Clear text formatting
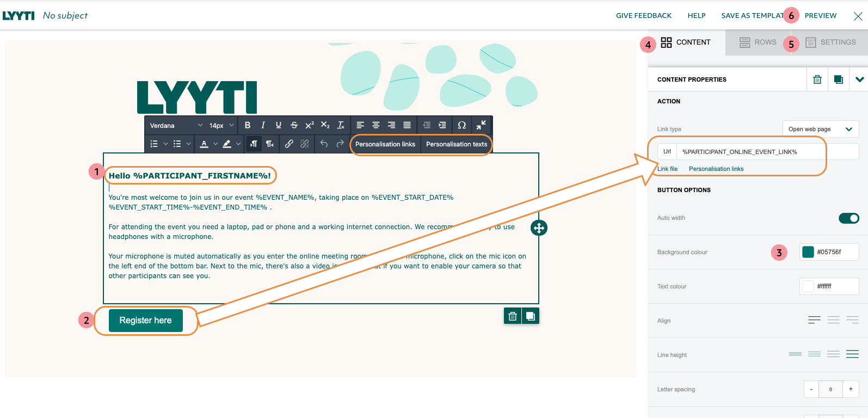The width and height of the screenshot is (868, 418). (x=341, y=125)
